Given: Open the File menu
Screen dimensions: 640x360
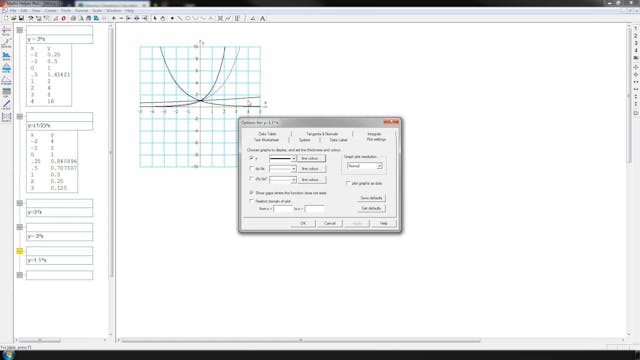Looking at the screenshot, I should pos(13,10).
